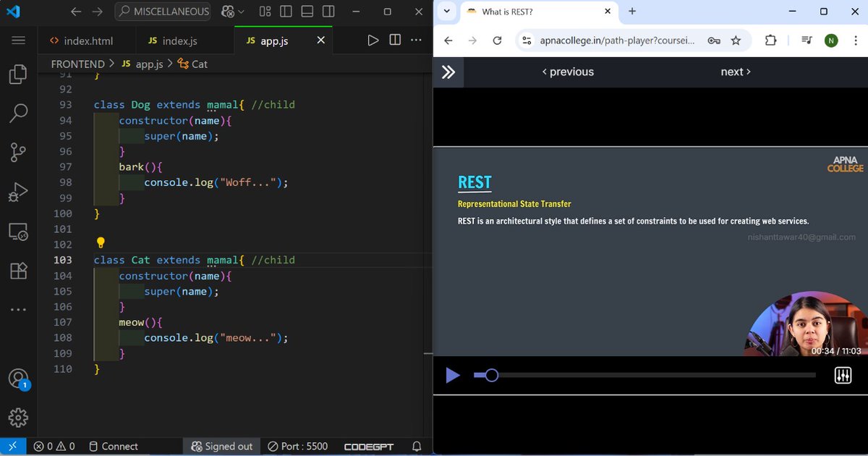Toggle the VS Code bottom panel

click(x=307, y=12)
